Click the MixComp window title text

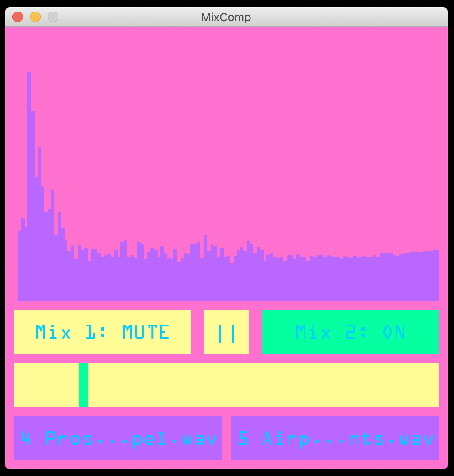pyautogui.click(x=226, y=17)
